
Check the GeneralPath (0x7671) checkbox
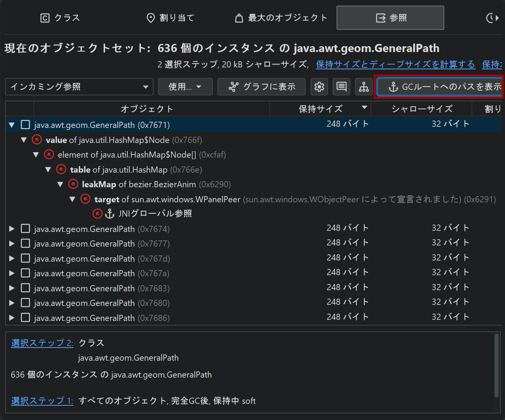click(x=25, y=125)
